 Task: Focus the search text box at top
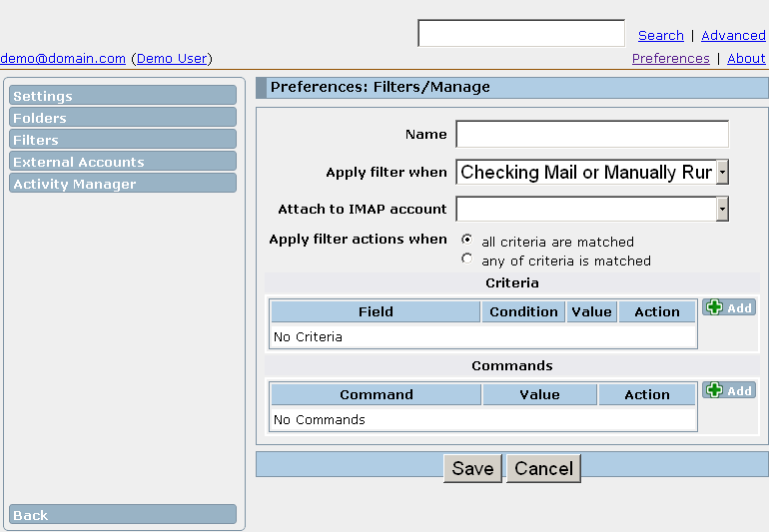point(521,33)
